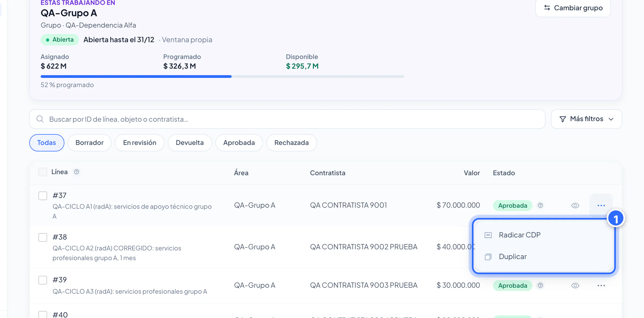Click the value $ 70.000.000
Image resolution: width=644 pixels, height=318 pixels.
point(458,205)
